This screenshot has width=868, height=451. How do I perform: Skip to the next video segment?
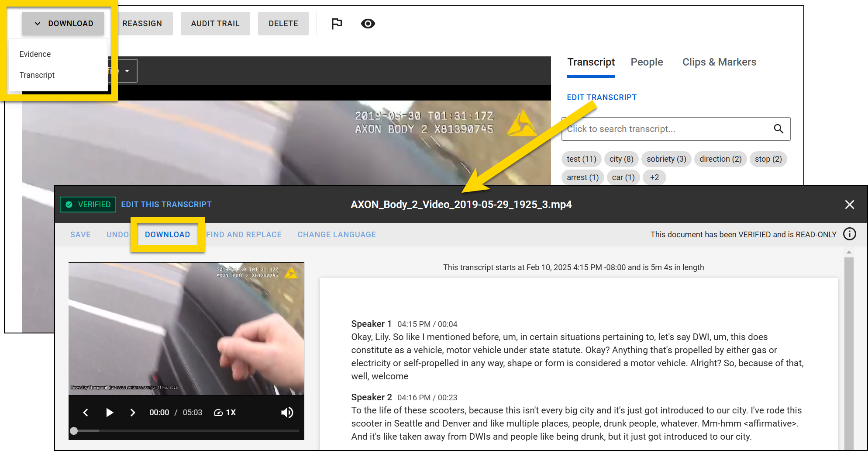133,412
